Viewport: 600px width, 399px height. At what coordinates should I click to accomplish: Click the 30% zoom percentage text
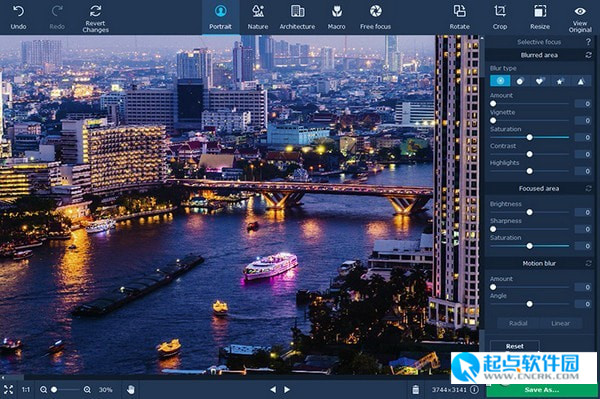(106, 390)
